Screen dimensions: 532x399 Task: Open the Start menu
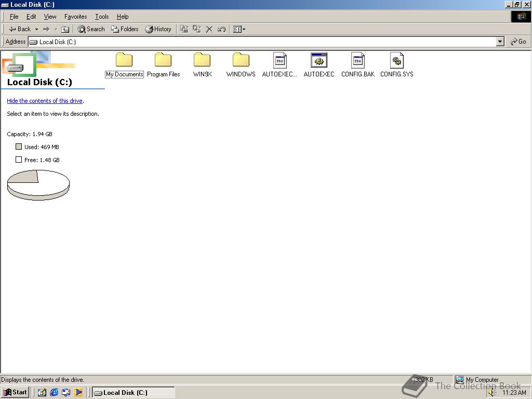pyautogui.click(x=15, y=393)
